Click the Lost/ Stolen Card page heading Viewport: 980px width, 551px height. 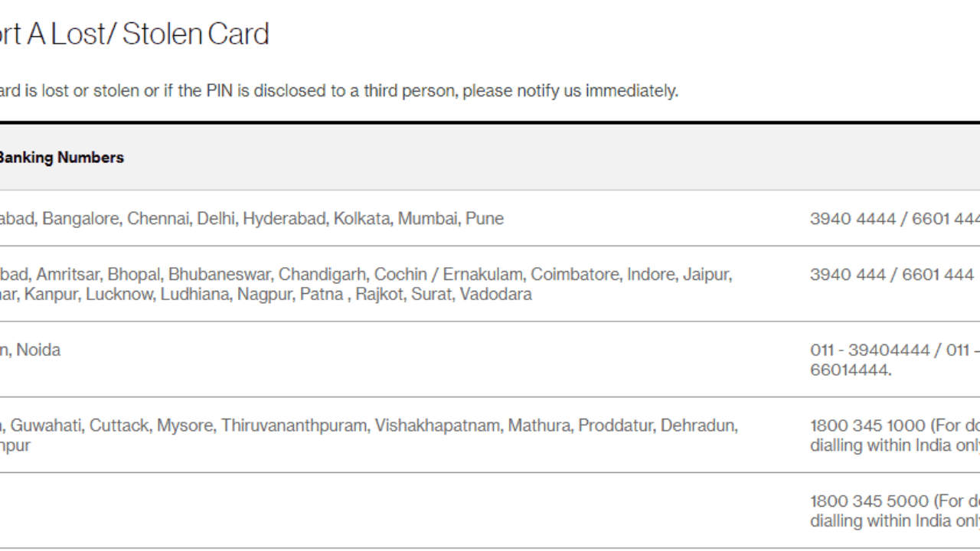click(x=135, y=34)
